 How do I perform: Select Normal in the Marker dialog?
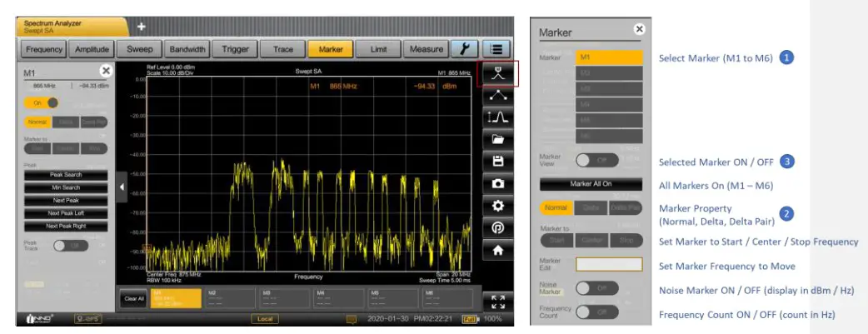click(x=556, y=207)
